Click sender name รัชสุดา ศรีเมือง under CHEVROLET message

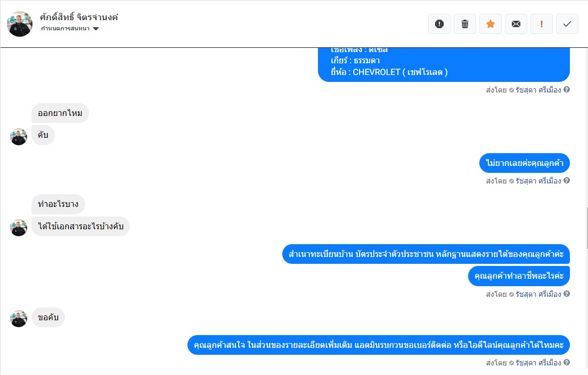click(538, 90)
